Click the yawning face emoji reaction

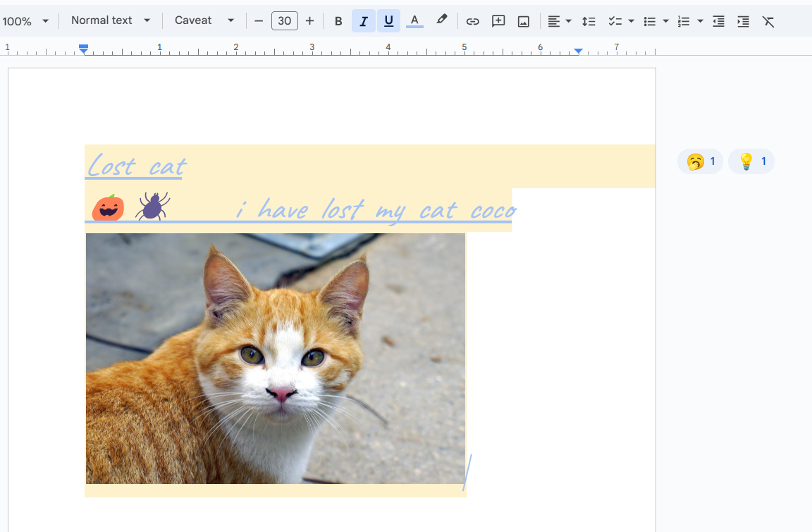700,161
